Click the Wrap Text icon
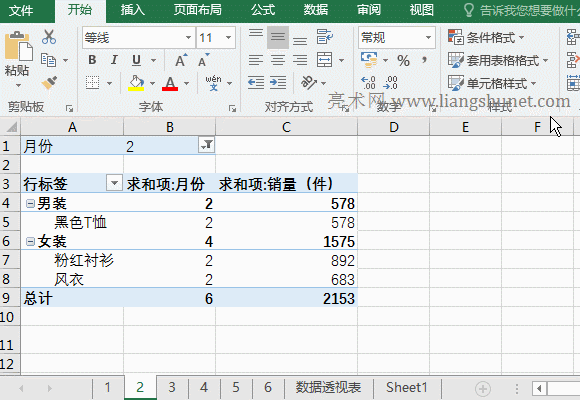The width and height of the screenshot is (580, 400). [324, 37]
